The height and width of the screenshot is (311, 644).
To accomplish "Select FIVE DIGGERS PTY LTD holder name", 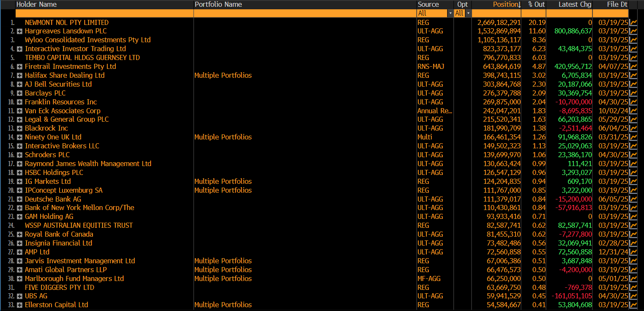I will click(60, 288).
